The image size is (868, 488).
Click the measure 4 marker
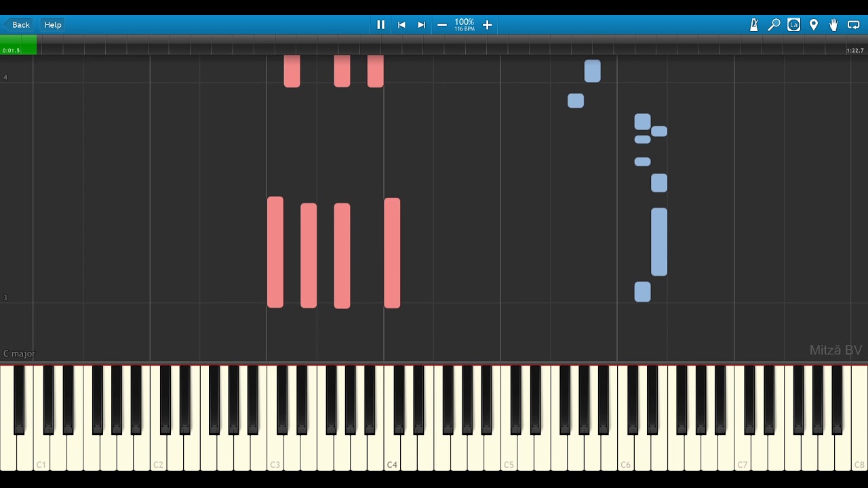tap(5, 77)
